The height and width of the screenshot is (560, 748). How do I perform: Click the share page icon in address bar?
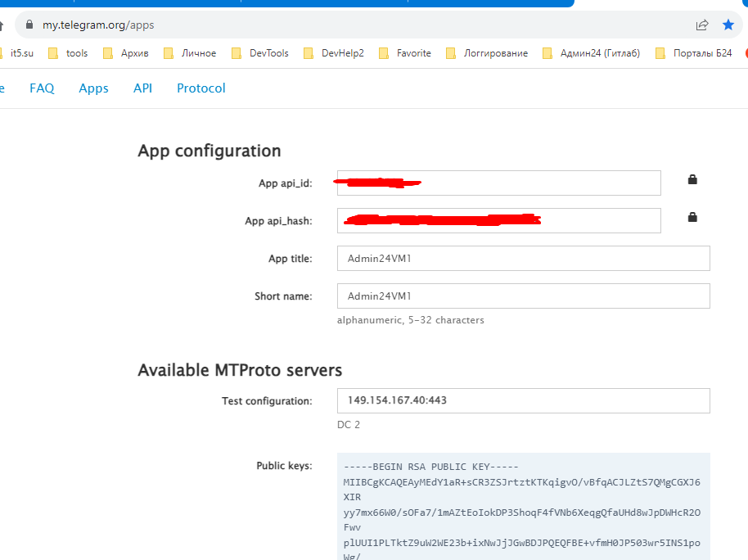coord(701,25)
